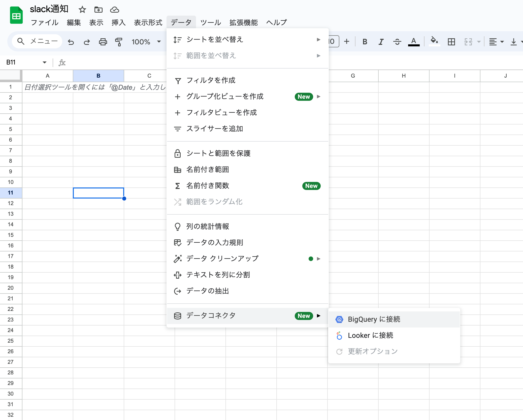Open the 拡張機能 menu
The width and height of the screenshot is (523, 420).
pyautogui.click(x=244, y=22)
